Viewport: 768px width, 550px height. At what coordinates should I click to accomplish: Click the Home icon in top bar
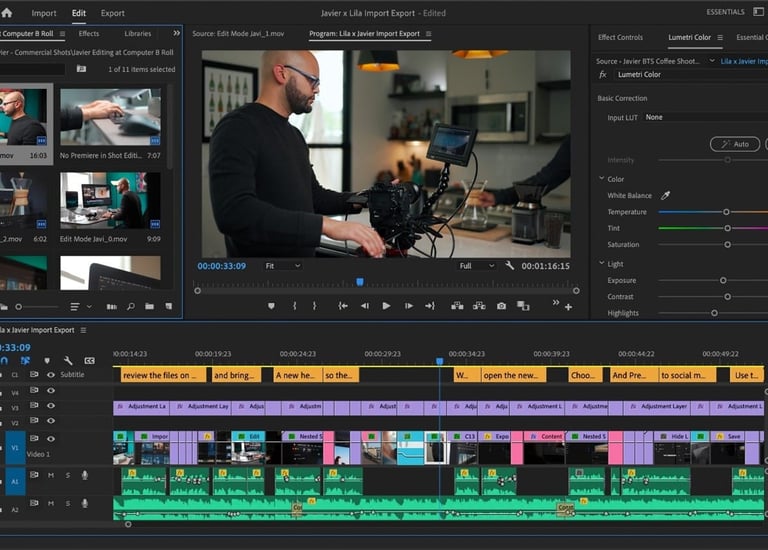click(7, 13)
